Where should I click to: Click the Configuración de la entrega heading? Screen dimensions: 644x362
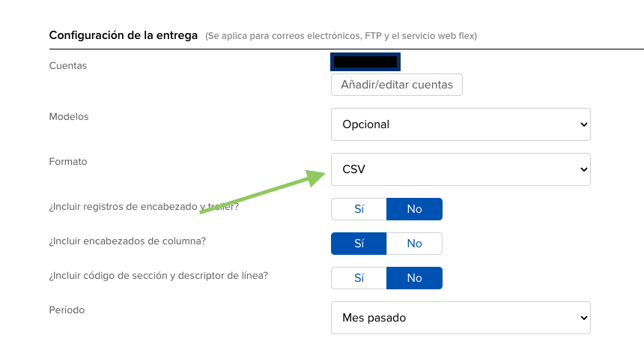click(x=124, y=35)
